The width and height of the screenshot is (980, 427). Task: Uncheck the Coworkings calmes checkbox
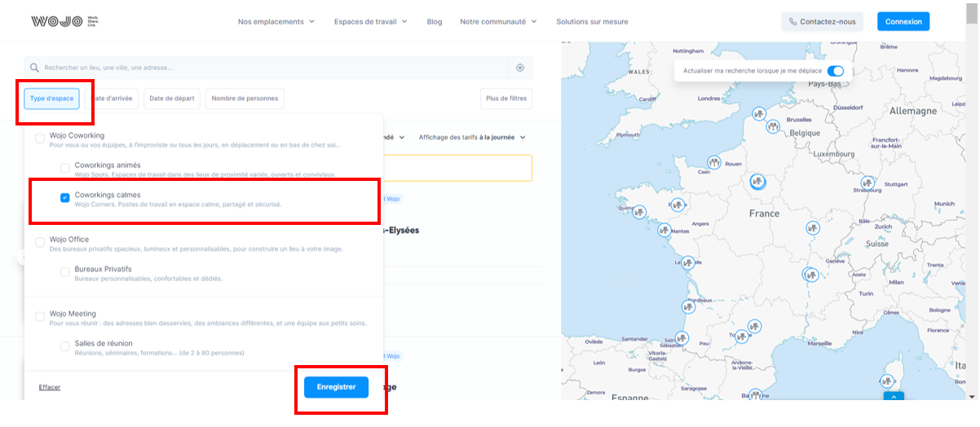click(x=65, y=198)
